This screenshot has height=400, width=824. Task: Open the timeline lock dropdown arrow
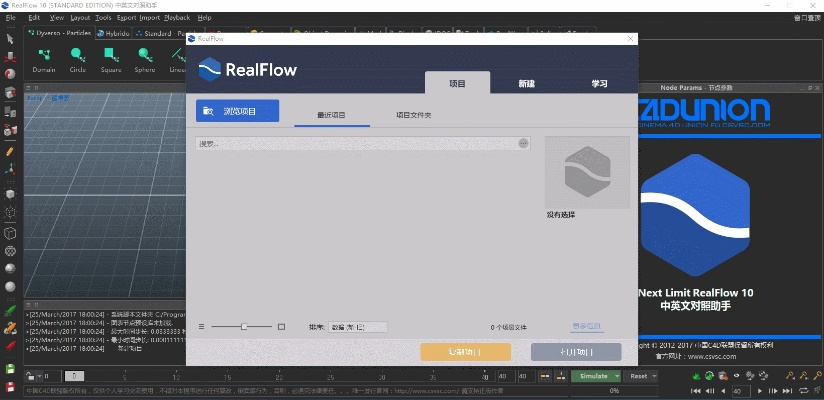[x=39, y=376]
